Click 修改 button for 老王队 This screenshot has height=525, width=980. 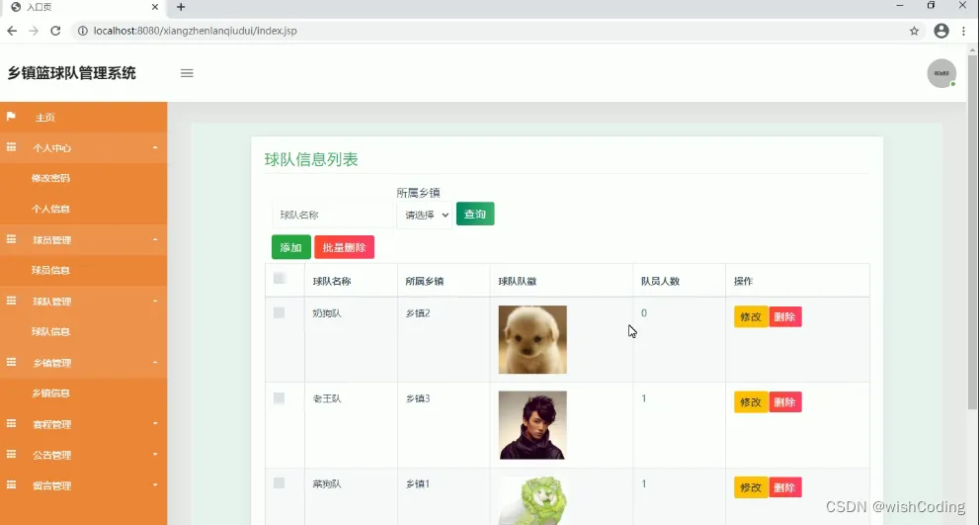[751, 401]
